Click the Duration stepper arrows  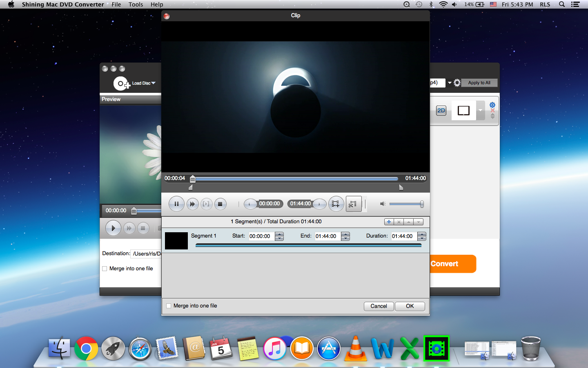coord(422,236)
